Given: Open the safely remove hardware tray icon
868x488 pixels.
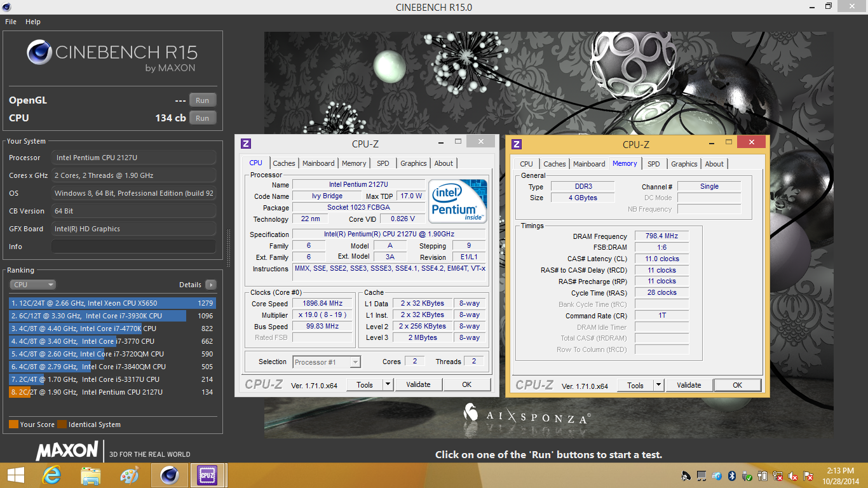Looking at the screenshot, I should pyautogui.click(x=748, y=475).
